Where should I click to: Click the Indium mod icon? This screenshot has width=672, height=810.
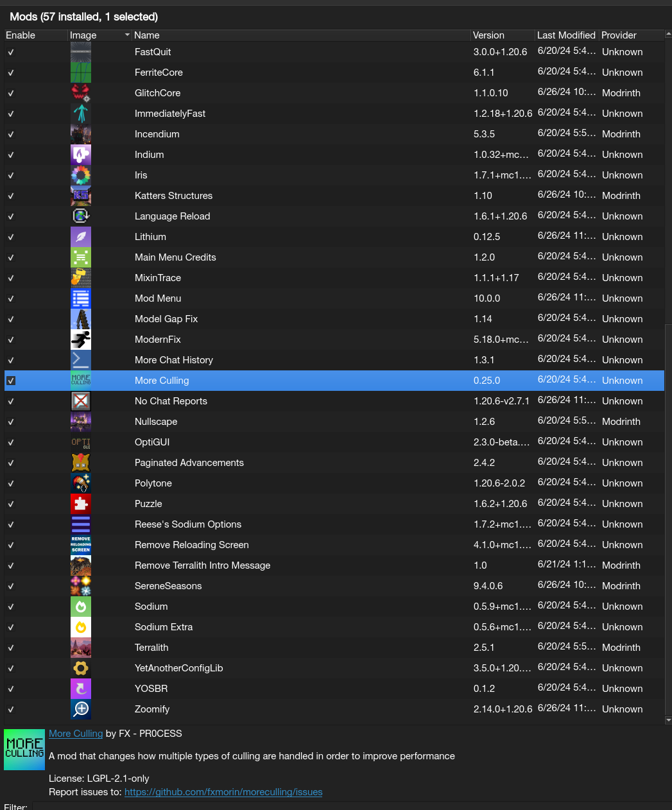81,155
